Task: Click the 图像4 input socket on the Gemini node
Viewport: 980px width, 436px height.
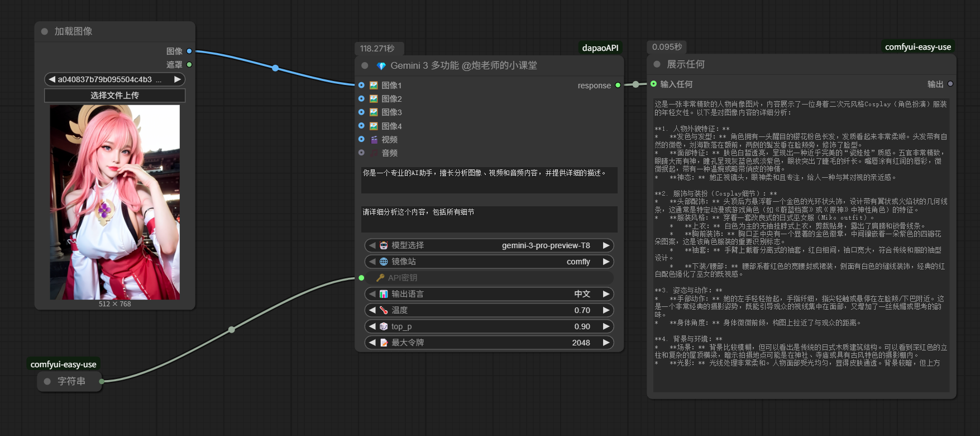Action: click(x=361, y=126)
